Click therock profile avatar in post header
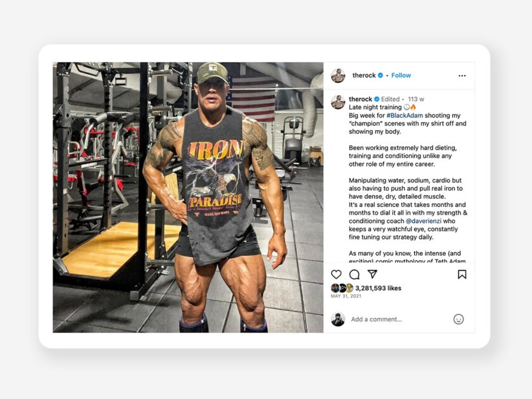Image resolution: width=532 pixels, height=399 pixels. coord(338,75)
